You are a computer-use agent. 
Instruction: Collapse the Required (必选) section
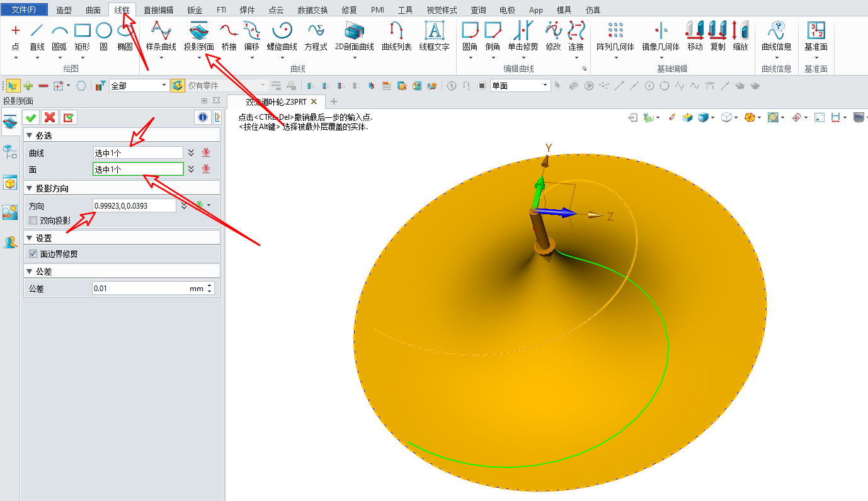click(29, 136)
